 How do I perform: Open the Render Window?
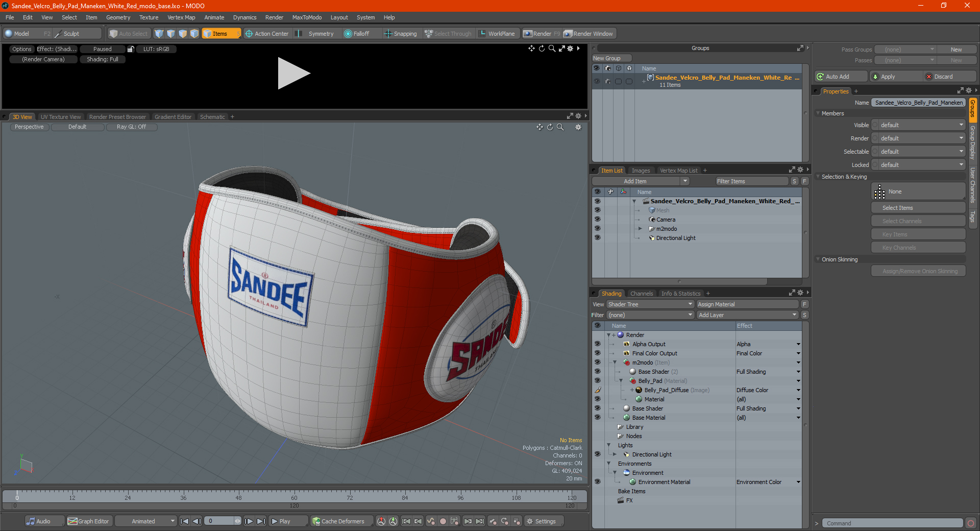coord(589,34)
